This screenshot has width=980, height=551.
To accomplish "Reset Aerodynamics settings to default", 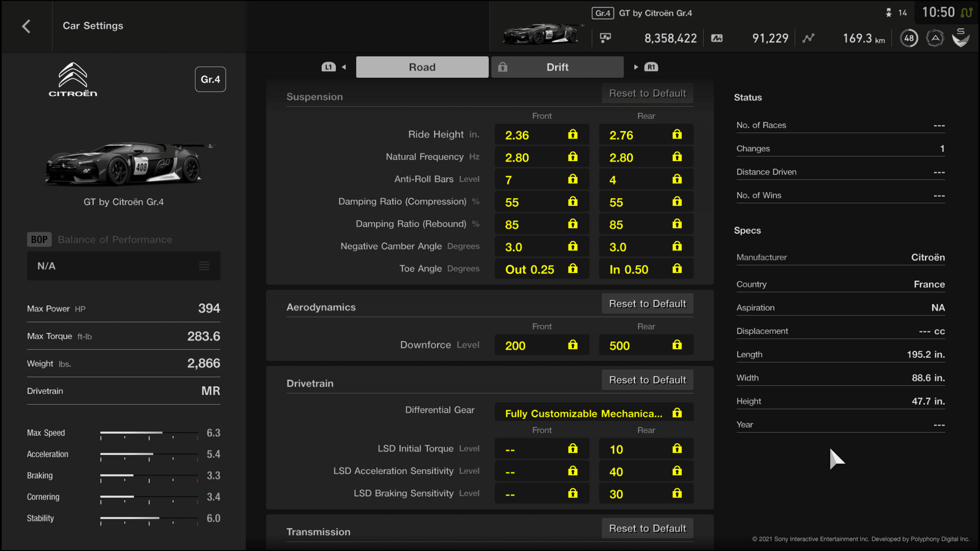I will (647, 304).
